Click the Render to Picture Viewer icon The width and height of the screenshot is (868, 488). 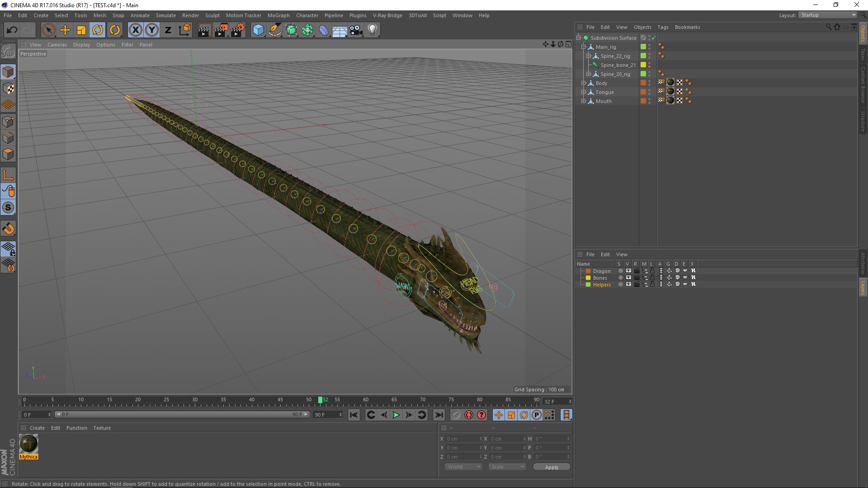click(x=221, y=30)
